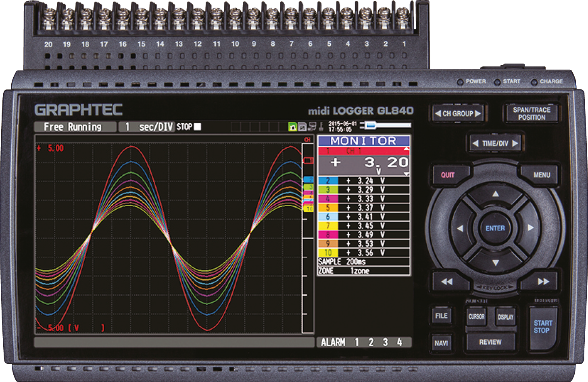
Task: Tap the power level bar beside the plug
Action: pos(393,126)
